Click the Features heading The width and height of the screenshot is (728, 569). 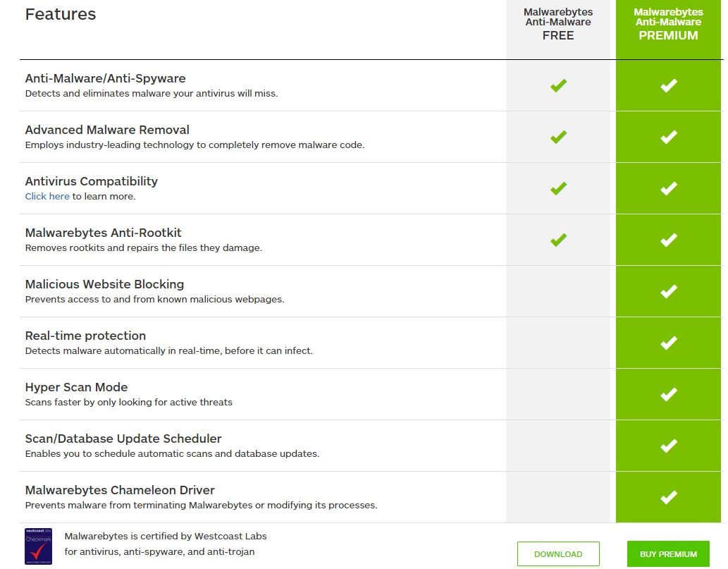click(61, 14)
